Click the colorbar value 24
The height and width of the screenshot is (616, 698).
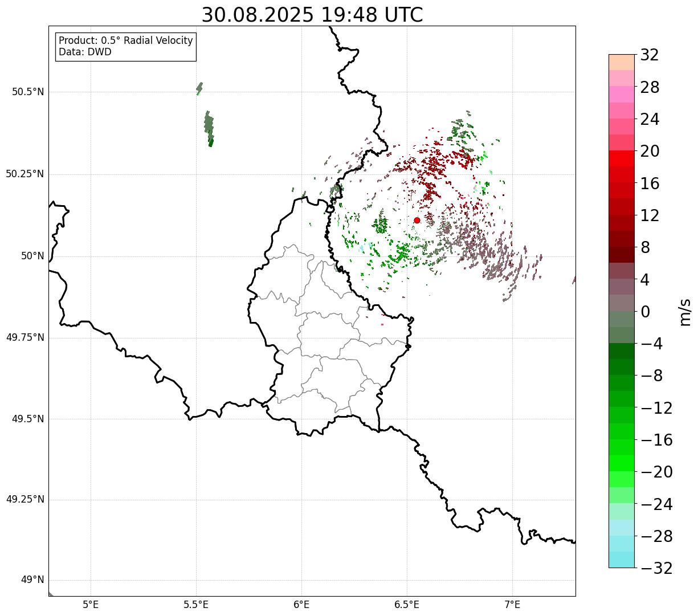(650, 119)
